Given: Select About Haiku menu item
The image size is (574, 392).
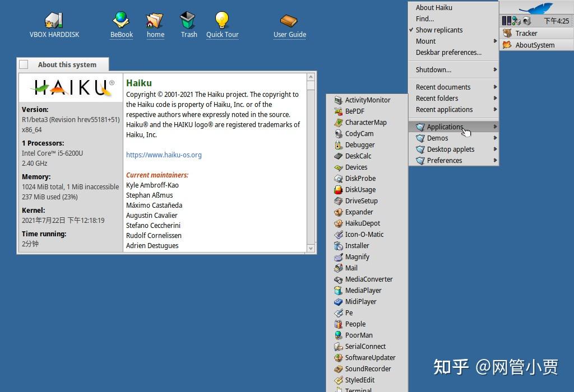Looking at the screenshot, I should coord(453,8).
